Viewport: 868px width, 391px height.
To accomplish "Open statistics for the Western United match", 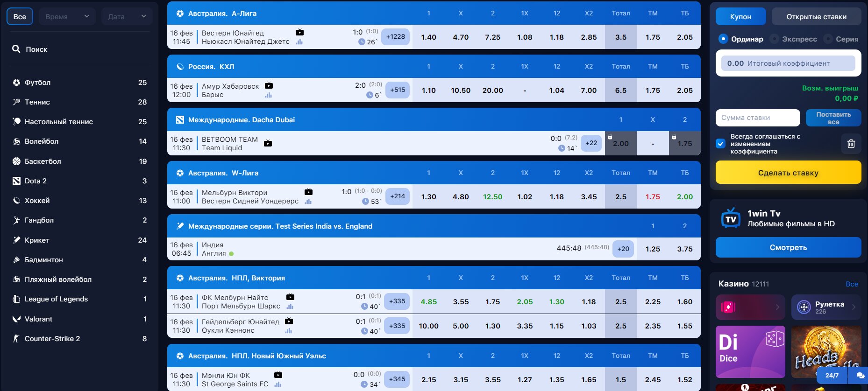I will 299,42.
